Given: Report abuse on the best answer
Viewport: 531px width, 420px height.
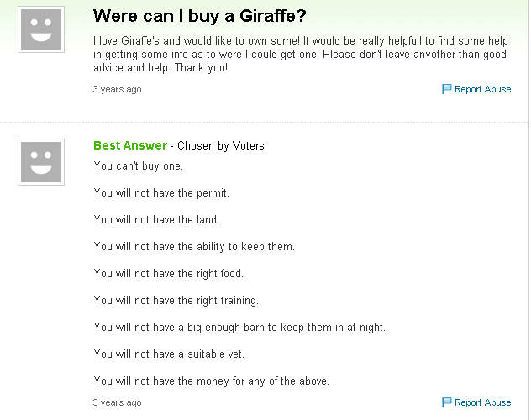Looking at the screenshot, I should click(482, 402).
